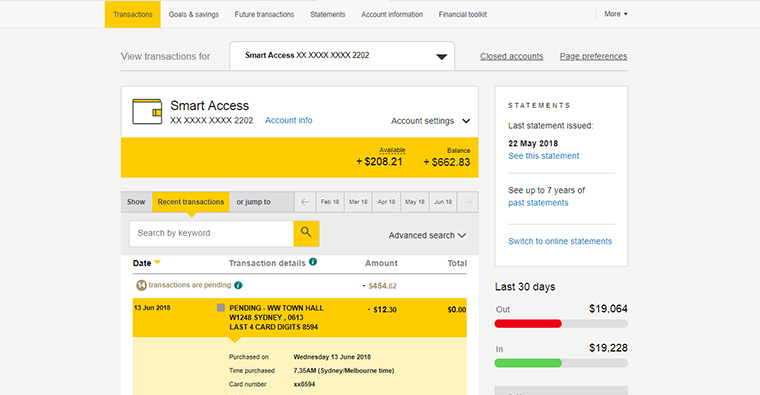The height and width of the screenshot is (395, 760).
Task: Click the Search by keyword field
Action: coord(211,234)
